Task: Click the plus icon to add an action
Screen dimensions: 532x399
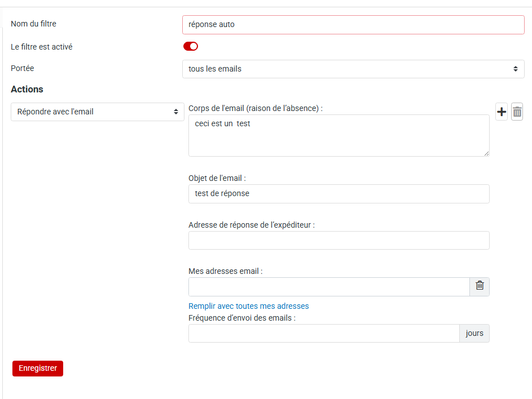Action: (x=502, y=112)
